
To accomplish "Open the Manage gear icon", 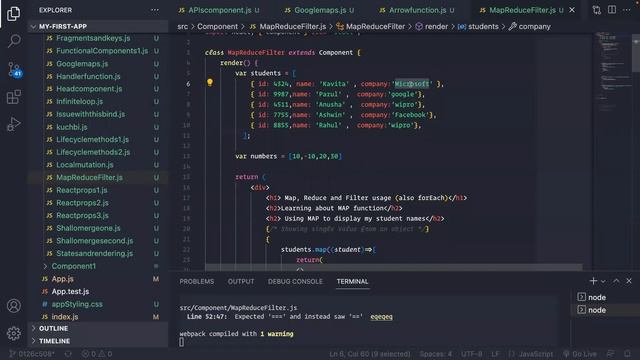I will [13, 333].
